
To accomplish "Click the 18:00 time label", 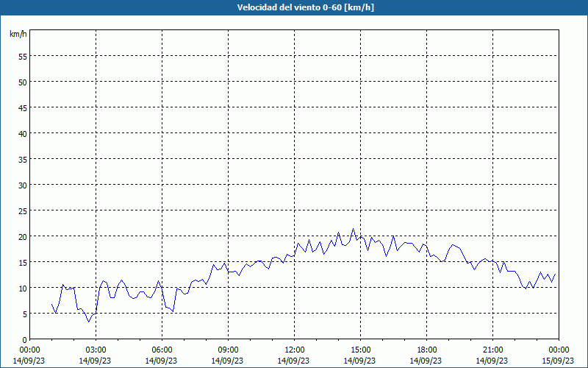I will point(427,350).
